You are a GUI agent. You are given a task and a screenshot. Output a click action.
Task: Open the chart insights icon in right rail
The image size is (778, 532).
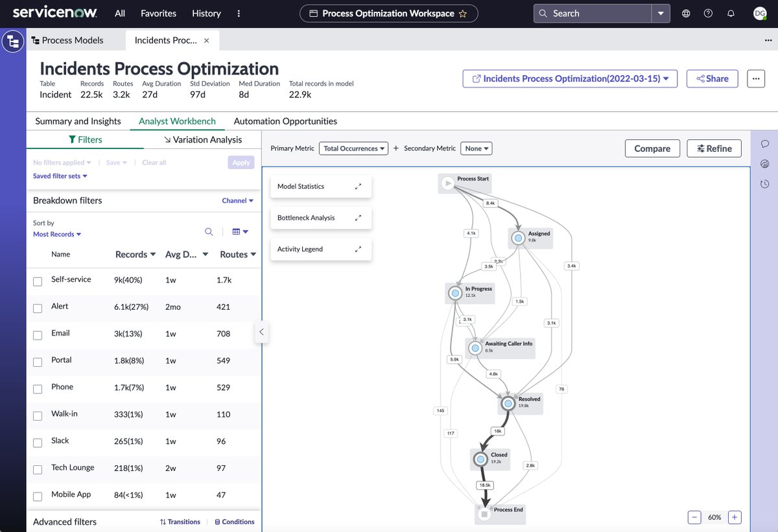click(764, 164)
